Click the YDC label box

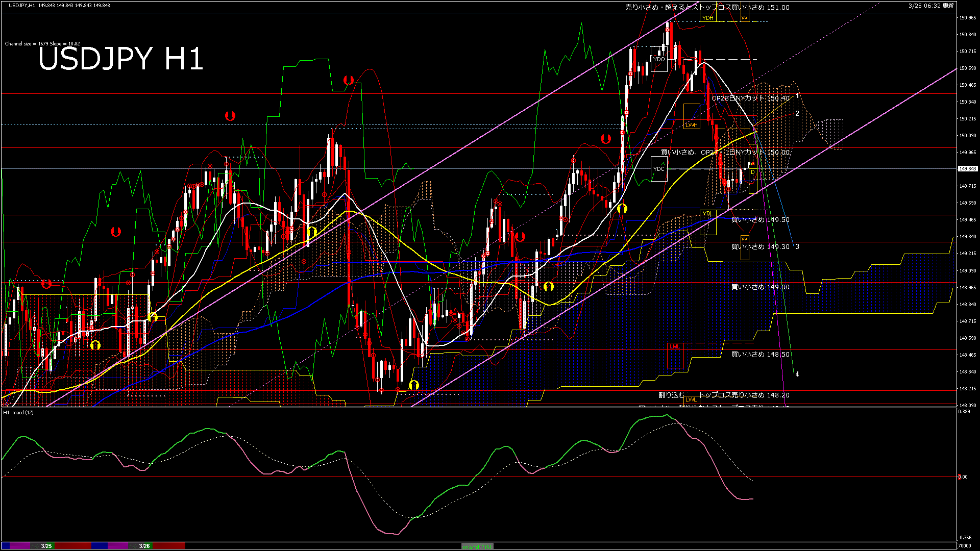point(659,169)
